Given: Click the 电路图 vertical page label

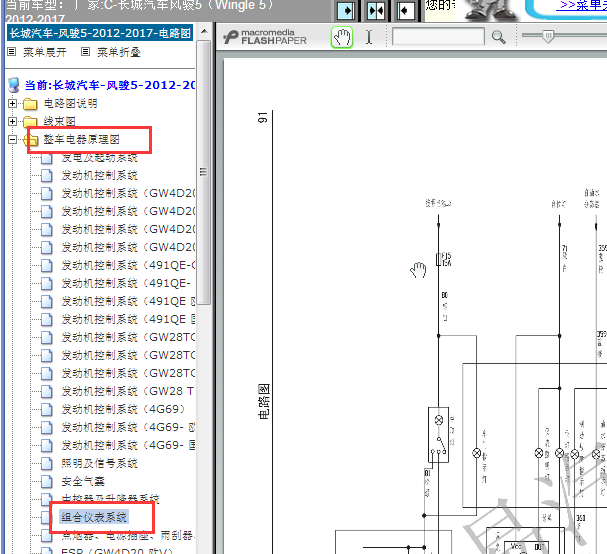Looking at the screenshot, I should (x=264, y=401).
